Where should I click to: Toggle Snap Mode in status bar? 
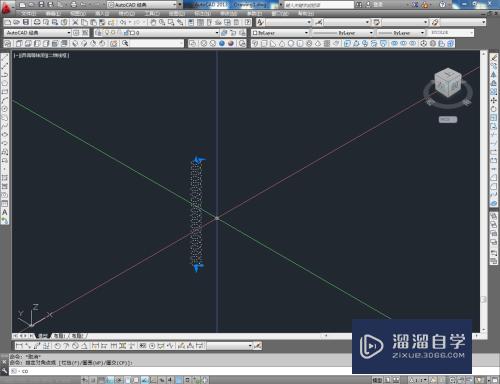click(x=93, y=380)
